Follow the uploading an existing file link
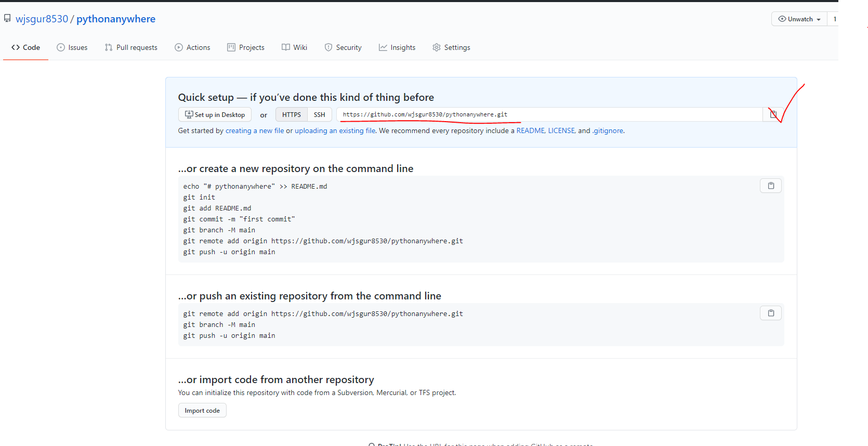Screen dimensions: 868x446 click(335, 130)
